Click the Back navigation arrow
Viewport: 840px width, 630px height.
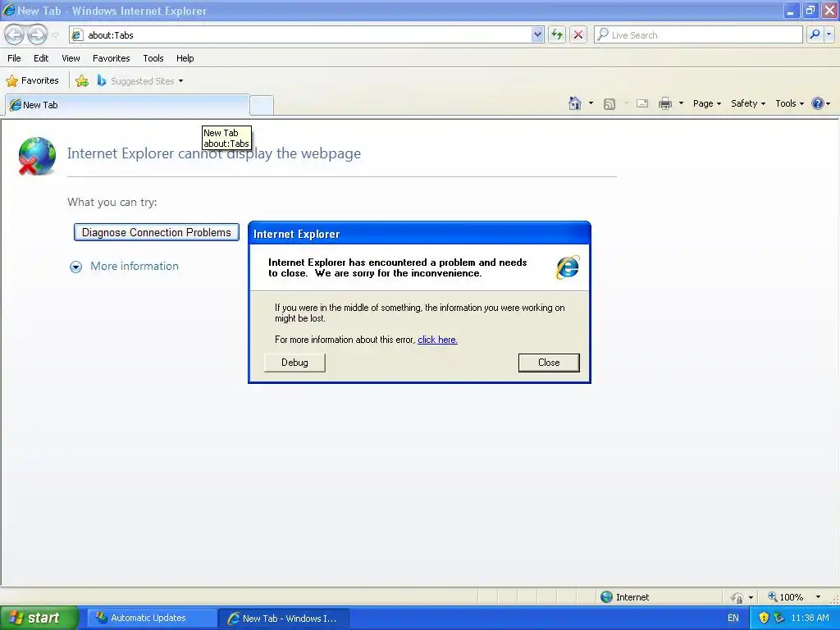(x=15, y=34)
